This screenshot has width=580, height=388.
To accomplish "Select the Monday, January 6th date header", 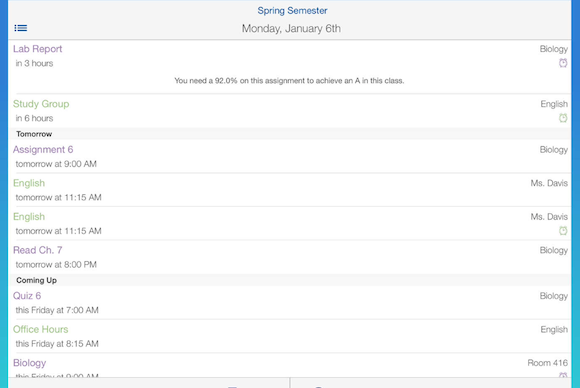I will (291, 28).
